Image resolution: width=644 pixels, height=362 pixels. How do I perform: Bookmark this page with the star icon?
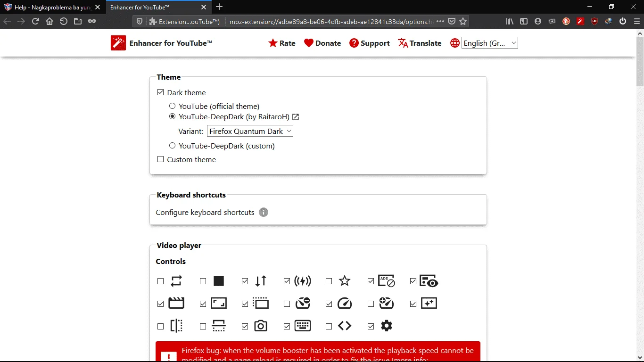coord(463,21)
